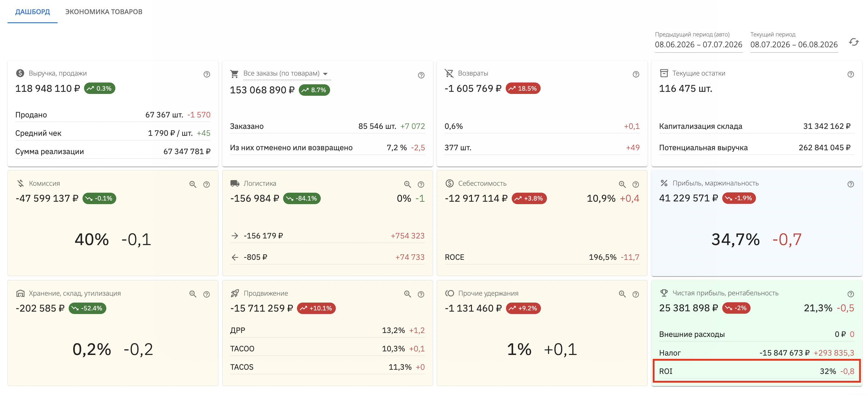Open help for Текущие остатки
868x395 pixels.
[x=851, y=74]
